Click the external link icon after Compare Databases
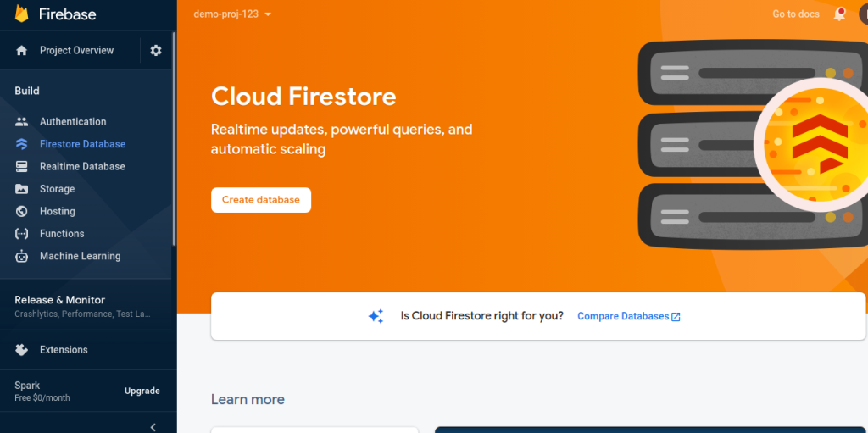Screen dimensions: 868x433 click(x=676, y=317)
